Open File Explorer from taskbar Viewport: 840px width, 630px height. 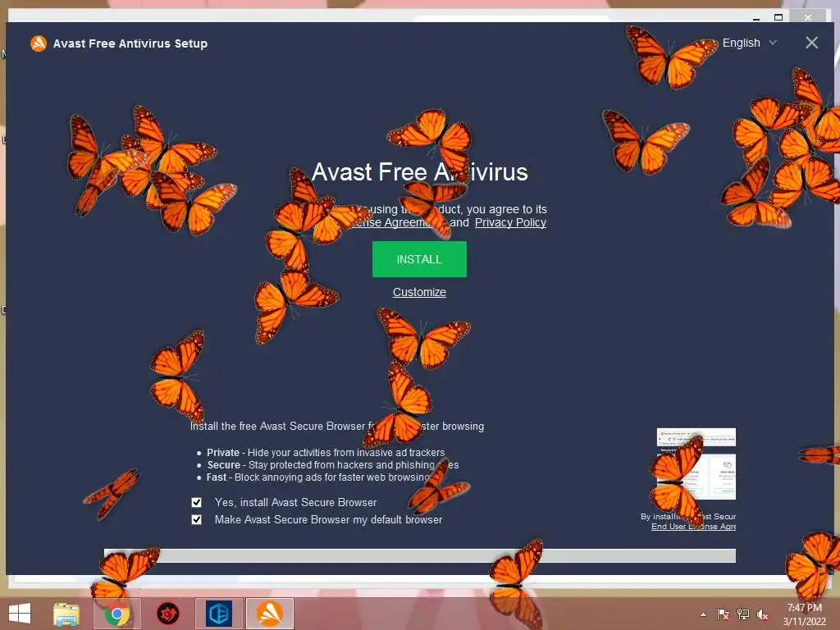66,614
